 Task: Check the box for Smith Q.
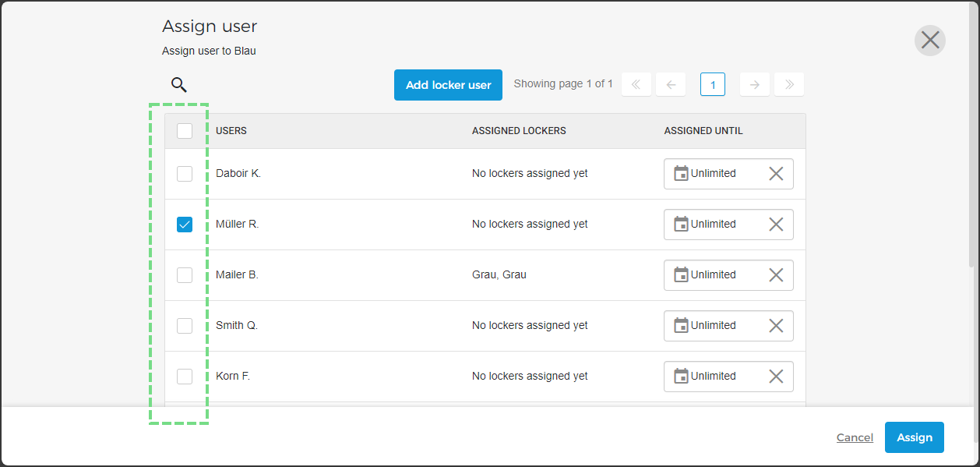tap(185, 326)
